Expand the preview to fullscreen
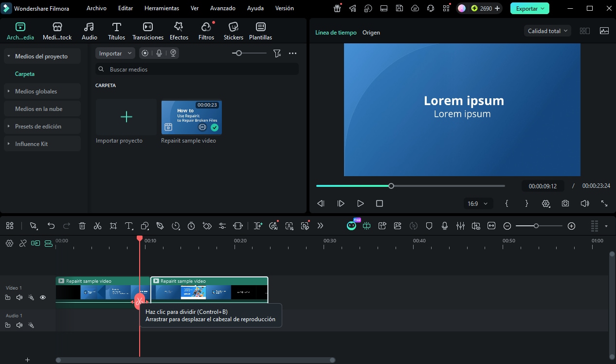Viewport: 616px width, 364px height. click(604, 203)
